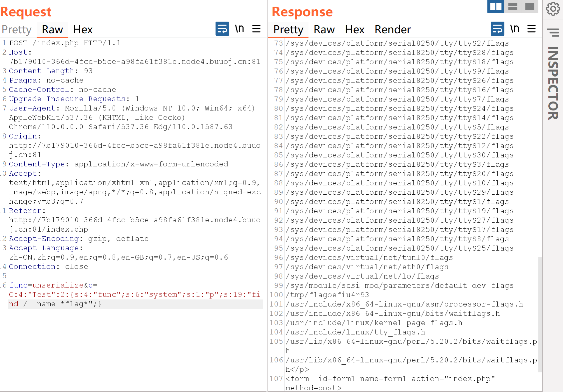Viewport: 563px width, 392px height.
Task: Open the Render tab of the Response
Action: (392, 29)
